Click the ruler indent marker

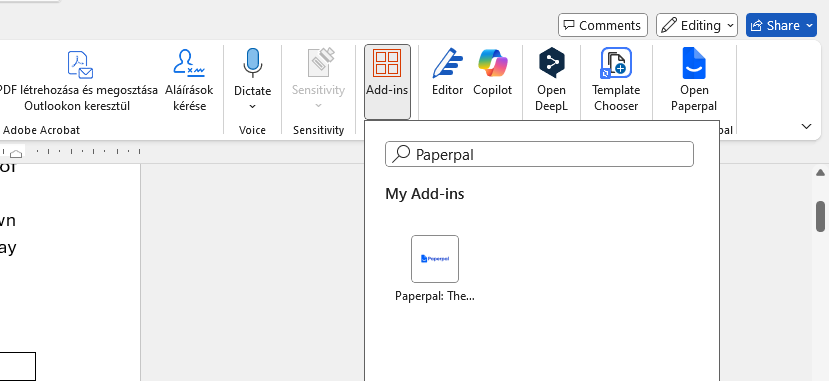(16, 153)
